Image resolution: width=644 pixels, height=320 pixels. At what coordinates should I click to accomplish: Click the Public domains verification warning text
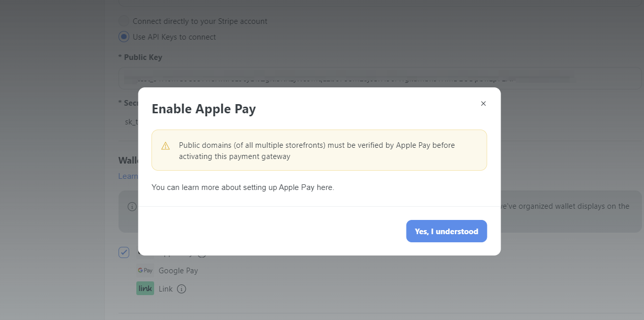[x=317, y=150]
